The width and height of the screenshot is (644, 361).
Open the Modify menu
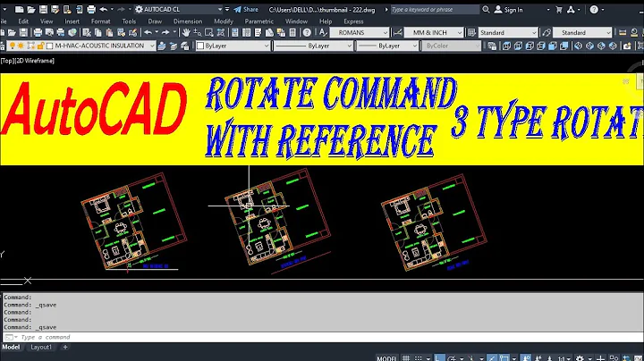pyautogui.click(x=224, y=21)
